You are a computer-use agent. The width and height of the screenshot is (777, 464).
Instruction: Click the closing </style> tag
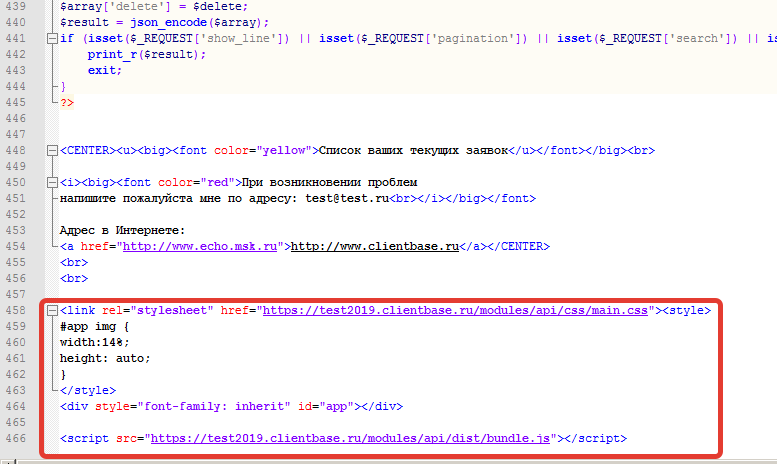(x=87, y=390)
